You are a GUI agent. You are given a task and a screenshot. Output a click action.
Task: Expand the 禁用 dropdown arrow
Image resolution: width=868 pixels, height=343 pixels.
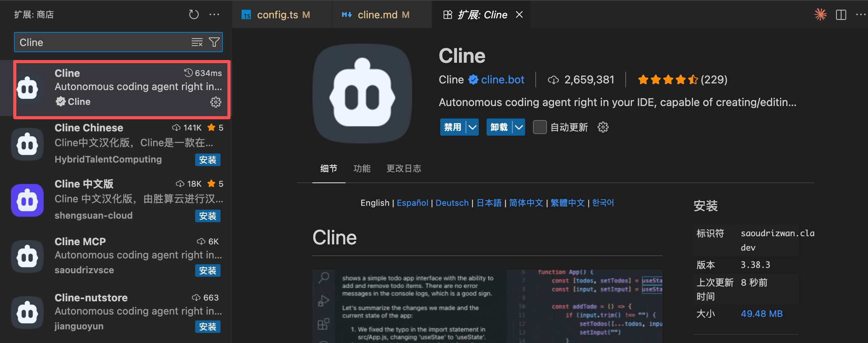(x=473, y=127)
